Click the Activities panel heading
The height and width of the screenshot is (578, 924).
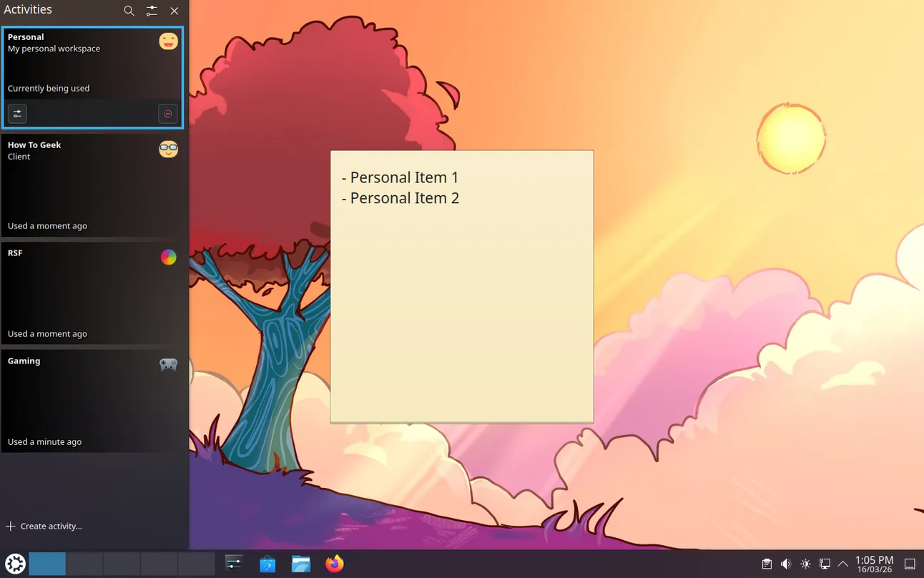(28, 10)
